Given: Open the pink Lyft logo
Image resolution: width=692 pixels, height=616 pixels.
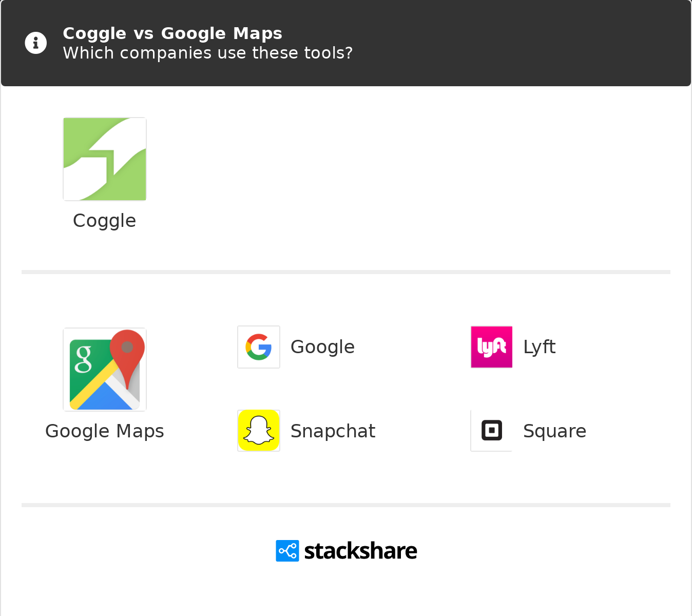Looking at the screenshot, I should click(492, 347).
